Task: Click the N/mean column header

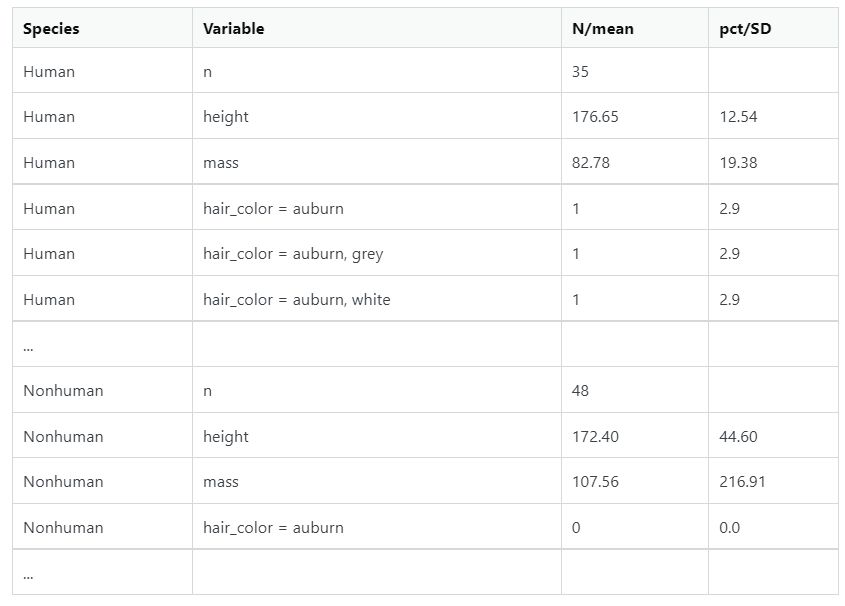Action: tap(603, 29)
